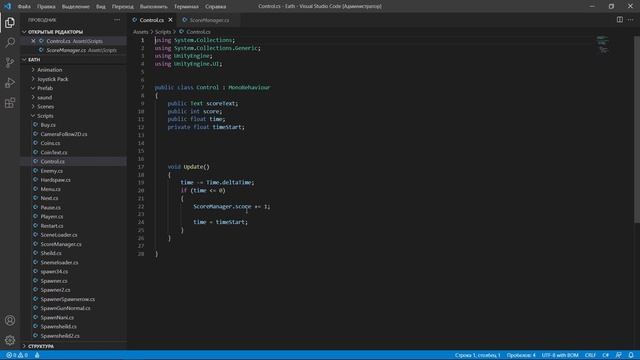
Task: Switch to the Control.cs tab
Action: [x=151, y=20]
